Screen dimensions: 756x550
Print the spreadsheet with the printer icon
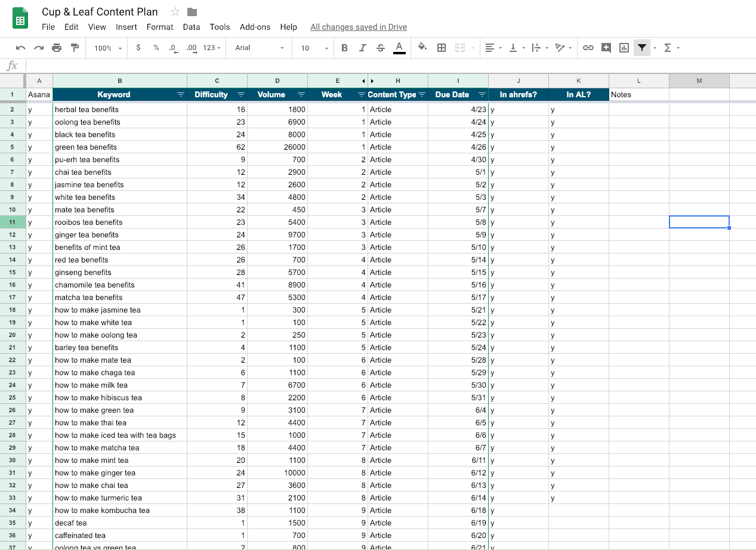point(57,48)
